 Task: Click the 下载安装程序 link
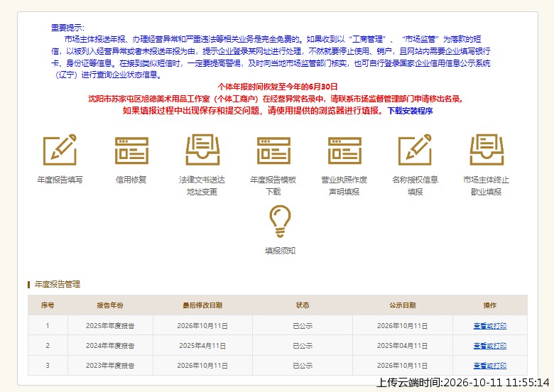[411, 111]
